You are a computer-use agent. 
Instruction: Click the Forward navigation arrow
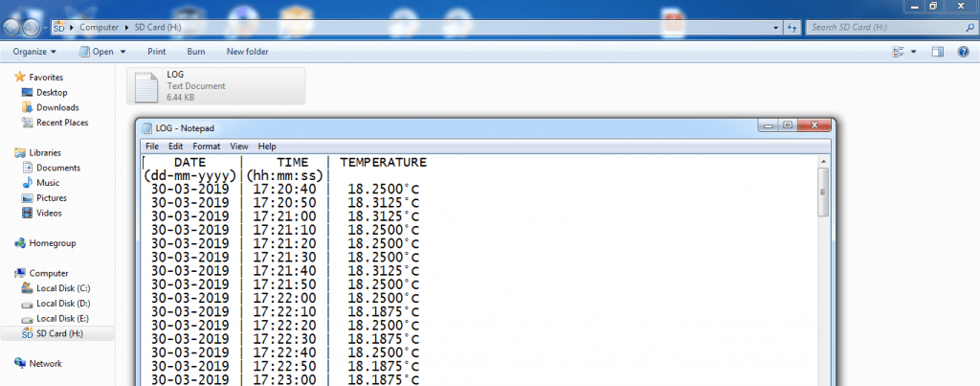tap(32, 28)
